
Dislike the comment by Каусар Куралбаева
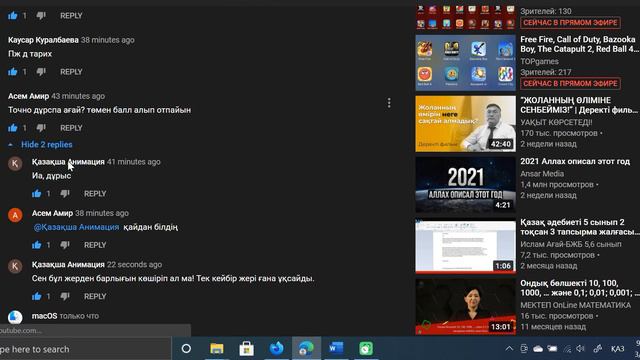pyautogui.click(x=41, y=72)
